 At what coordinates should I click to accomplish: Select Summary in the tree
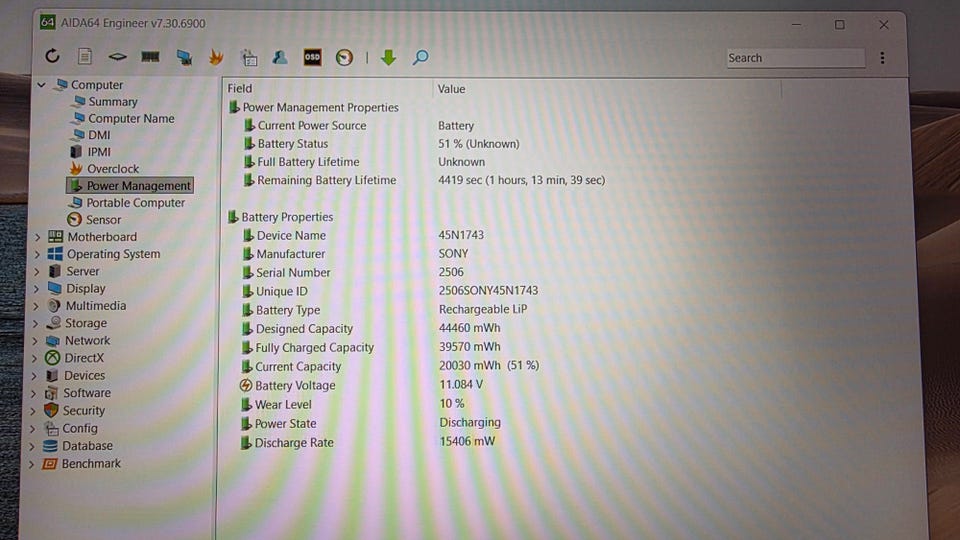click(113, 102)
